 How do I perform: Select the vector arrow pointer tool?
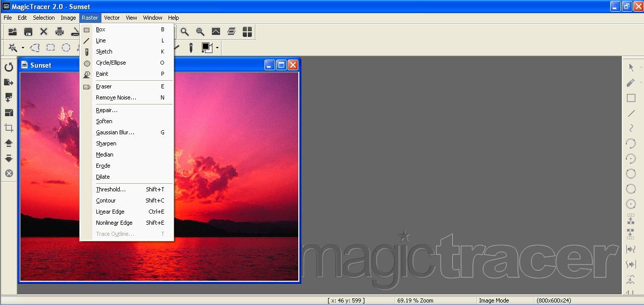point(631,67)
